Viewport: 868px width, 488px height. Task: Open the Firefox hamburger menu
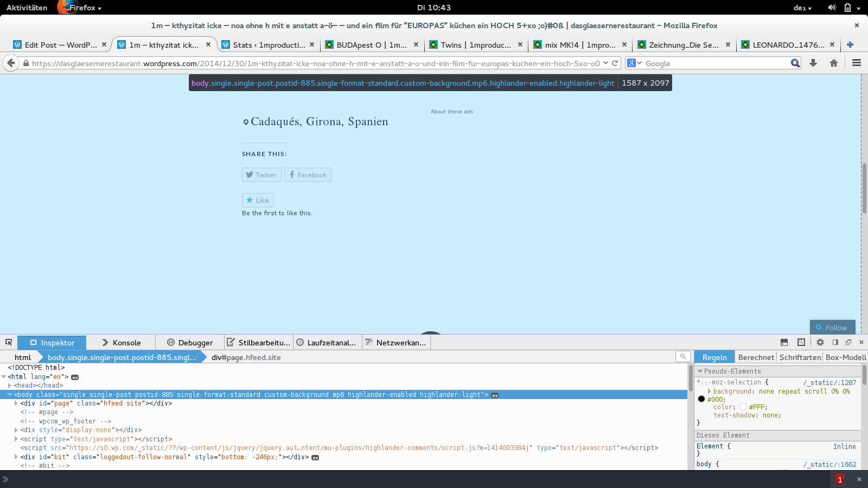(857, 63)
